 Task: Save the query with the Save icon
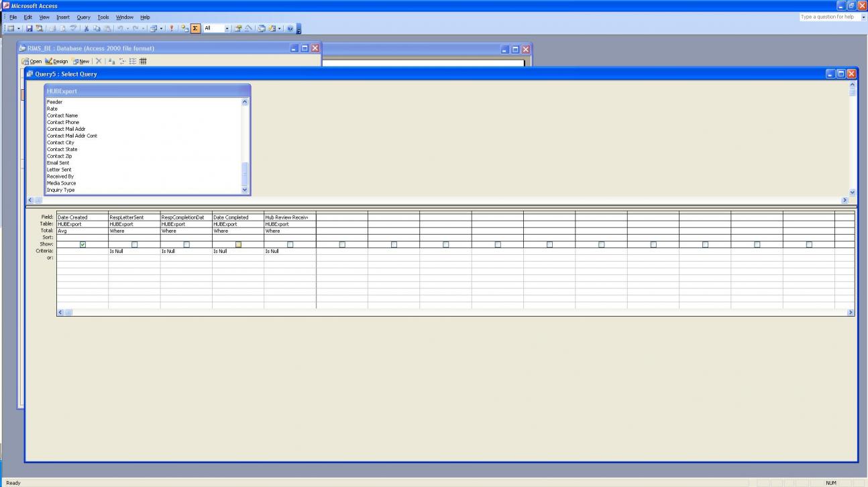[30, 29]
